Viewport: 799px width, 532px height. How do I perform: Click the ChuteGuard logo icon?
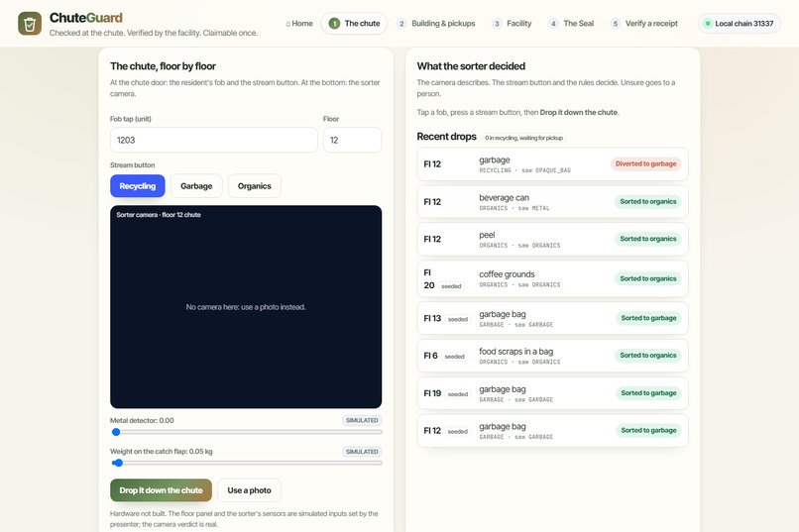pyautogui.click(x=30, y=24)
